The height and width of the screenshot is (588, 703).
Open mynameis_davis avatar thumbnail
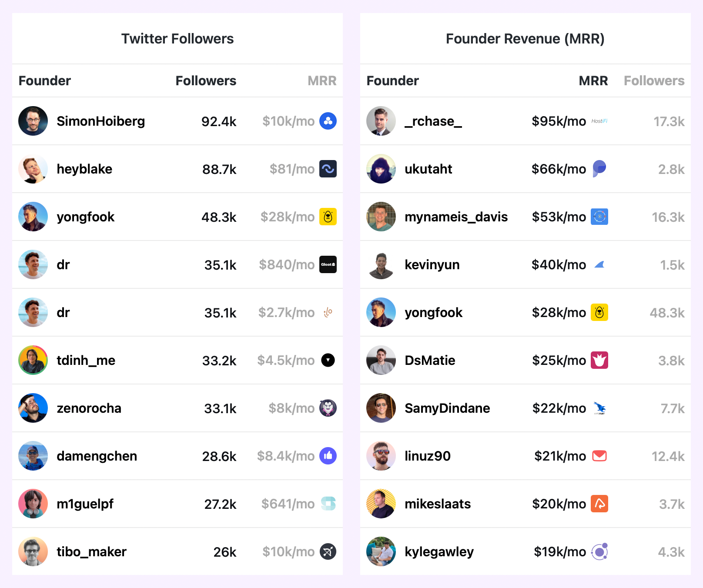381,217
